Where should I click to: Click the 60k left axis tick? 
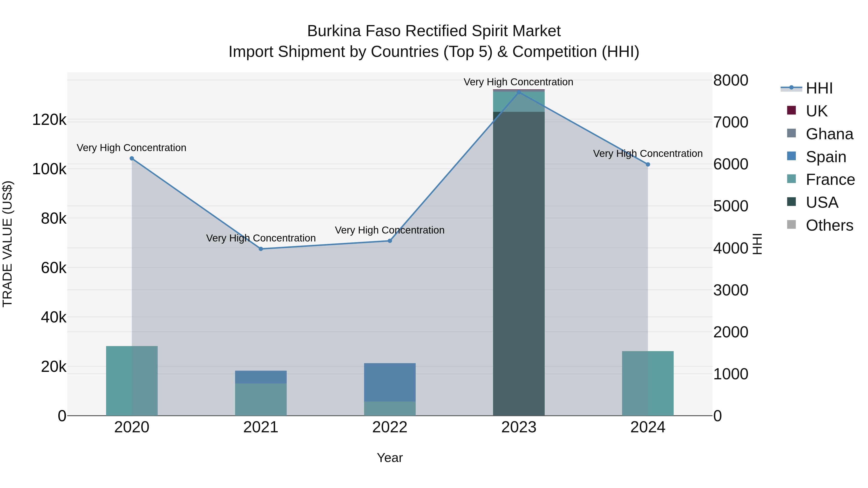coord(54,268)
